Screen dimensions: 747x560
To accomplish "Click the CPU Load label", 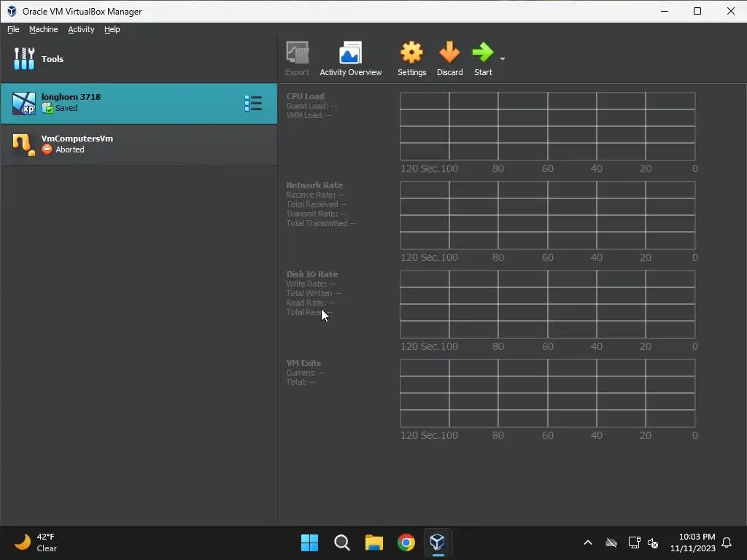I will click(306, 96).
